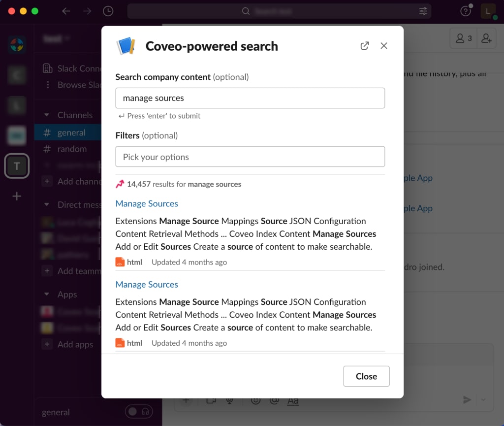The image size is (504, 426).
Task: Open the Filters 'Pick your options' dropdown
Action: coord(250,157)
